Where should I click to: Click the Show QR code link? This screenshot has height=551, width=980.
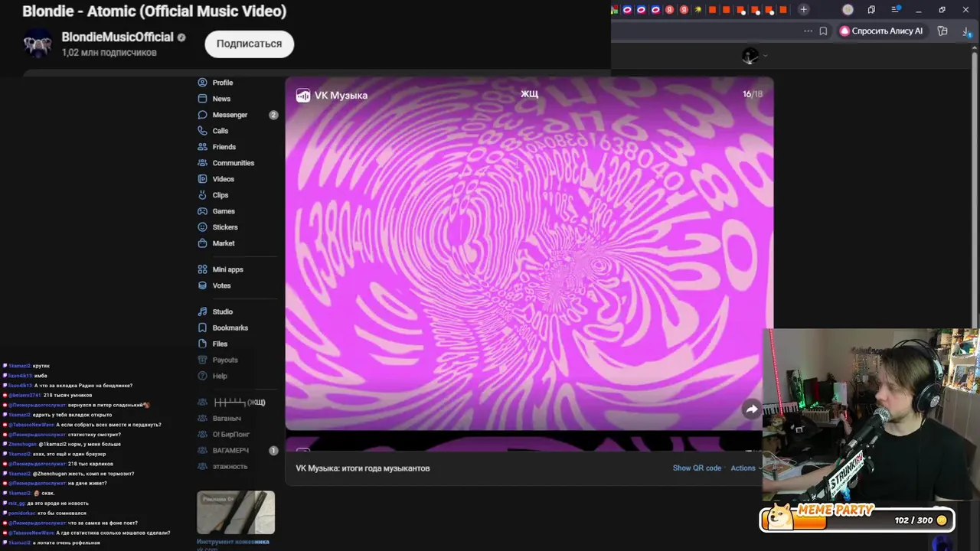[x=697, y=468]
